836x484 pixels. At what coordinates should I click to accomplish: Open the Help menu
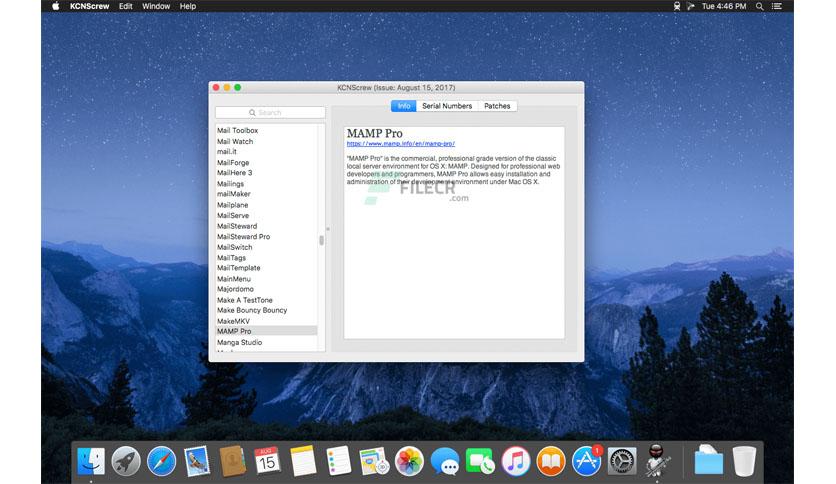point(188,6)
